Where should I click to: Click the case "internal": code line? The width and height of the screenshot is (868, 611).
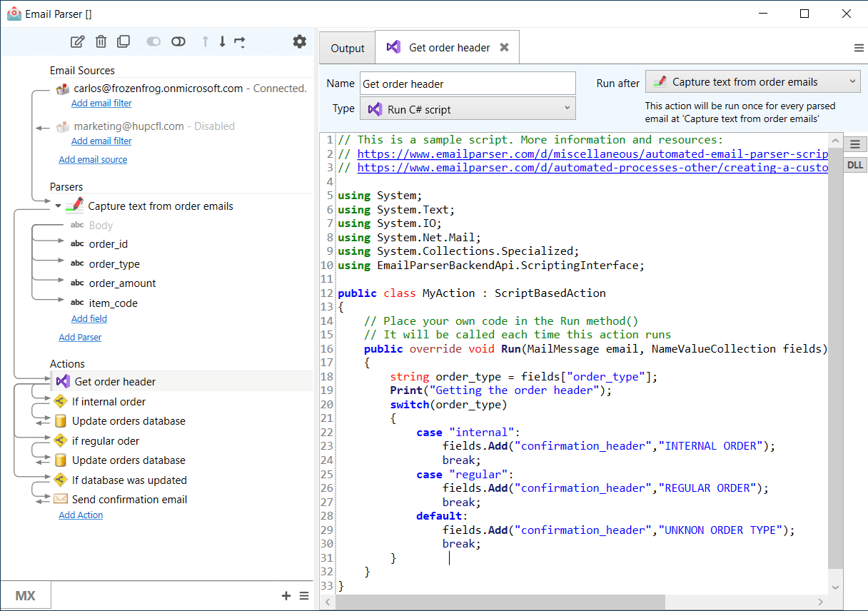tap(468, 433)
